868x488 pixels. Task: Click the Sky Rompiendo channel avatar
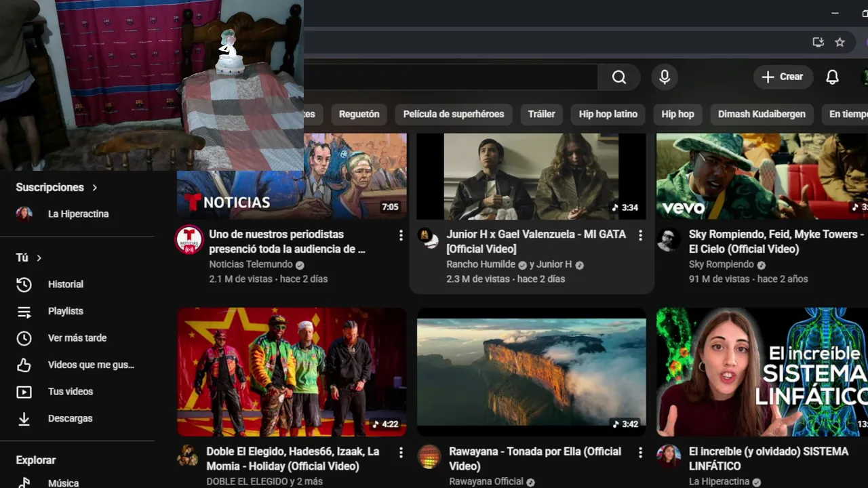(668, 239)
